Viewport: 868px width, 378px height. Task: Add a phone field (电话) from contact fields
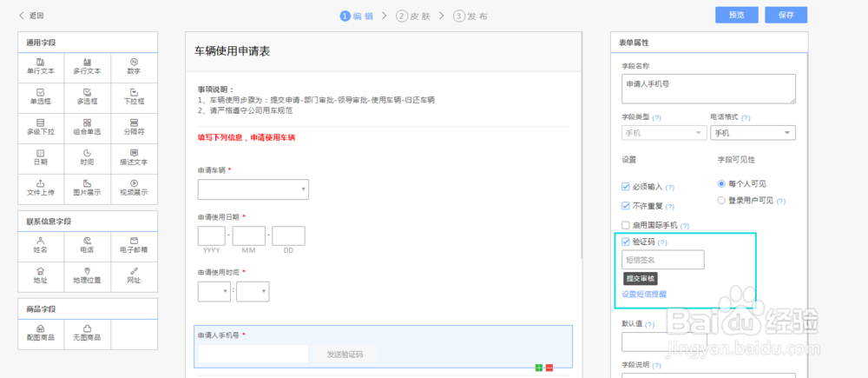pyautogui.click(x=88, y=246)
